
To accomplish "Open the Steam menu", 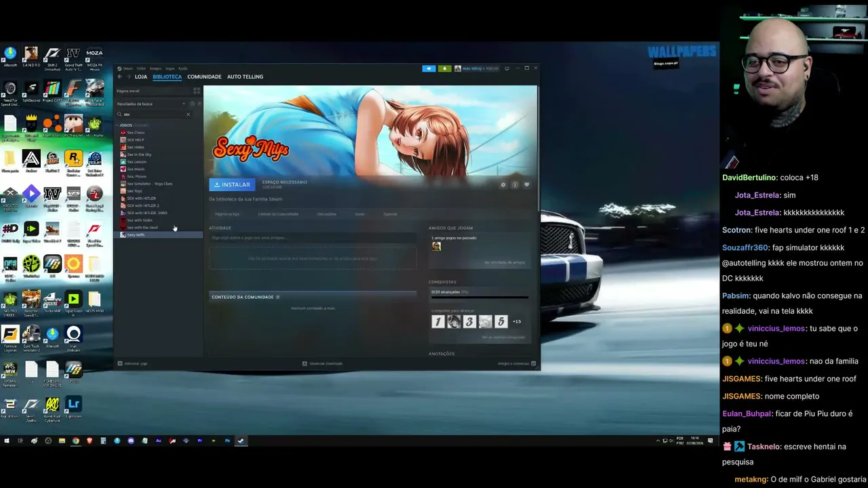I will (128, 68).
